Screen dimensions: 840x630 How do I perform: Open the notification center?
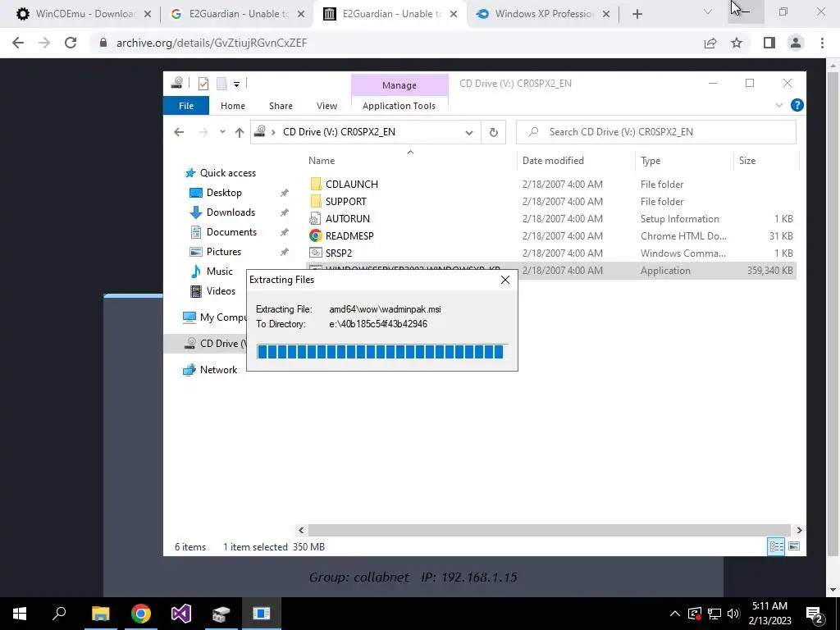(x=815, y=614)
